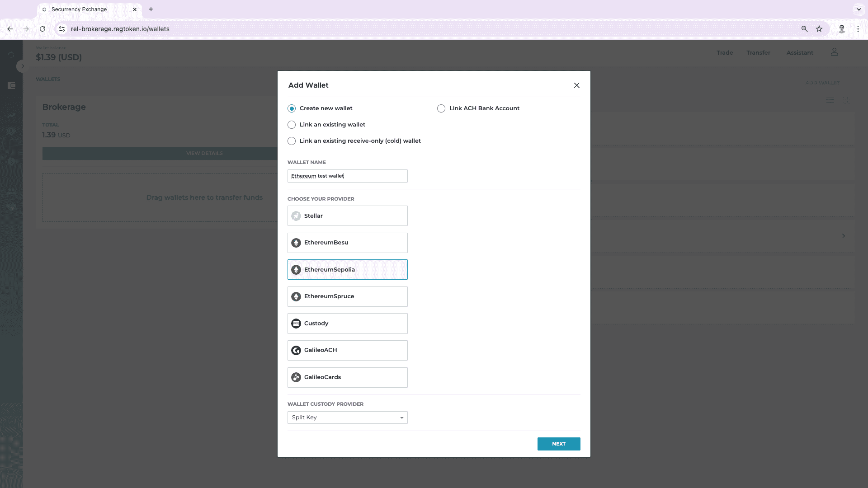Close the Add Wallet dialog
This screenshot has height=488, width=868.
click(576, 85)
